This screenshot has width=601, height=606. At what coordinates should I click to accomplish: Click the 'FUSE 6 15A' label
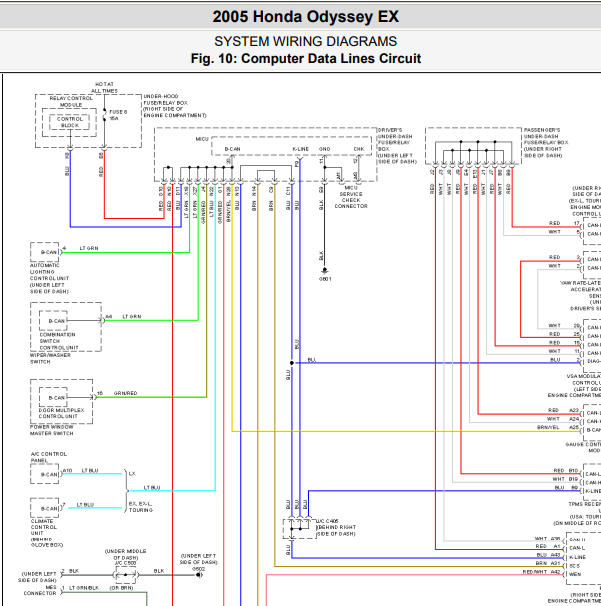tap(117, 115)
